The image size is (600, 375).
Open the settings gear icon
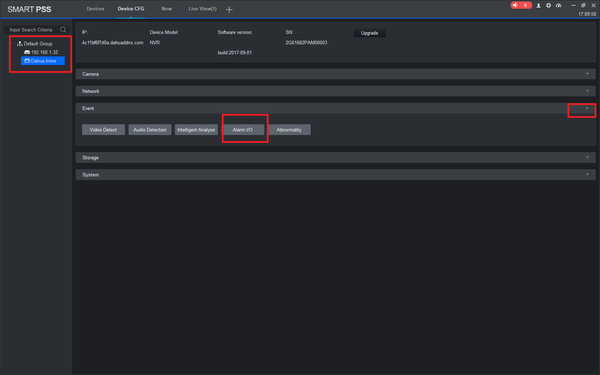pos(548,5)
